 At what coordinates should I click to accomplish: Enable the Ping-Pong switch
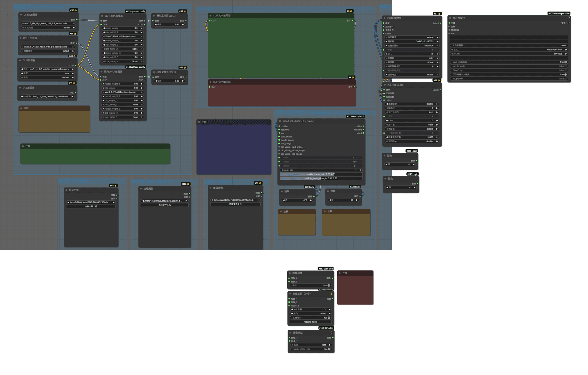click(565, 70)
